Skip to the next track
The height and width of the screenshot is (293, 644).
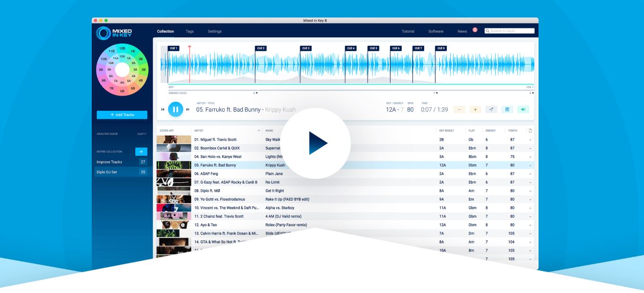tap(188, 109)
